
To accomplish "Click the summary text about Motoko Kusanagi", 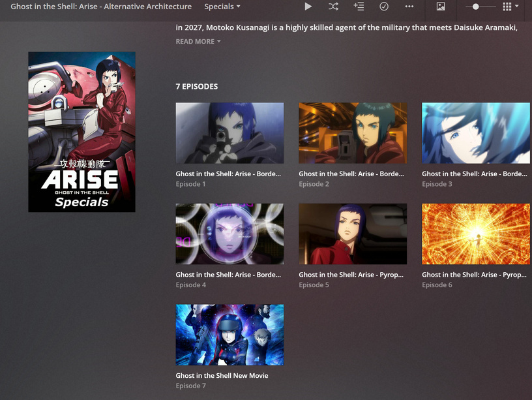I will tap(346, 27).
